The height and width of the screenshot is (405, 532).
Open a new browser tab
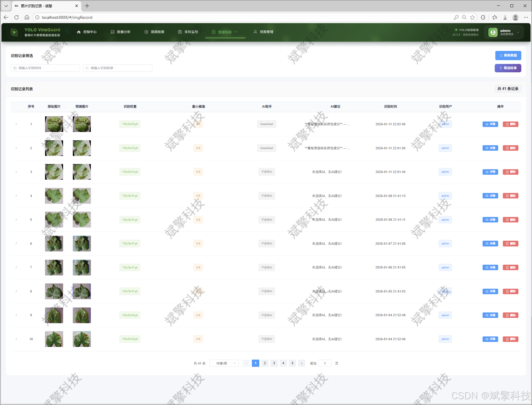87,6
